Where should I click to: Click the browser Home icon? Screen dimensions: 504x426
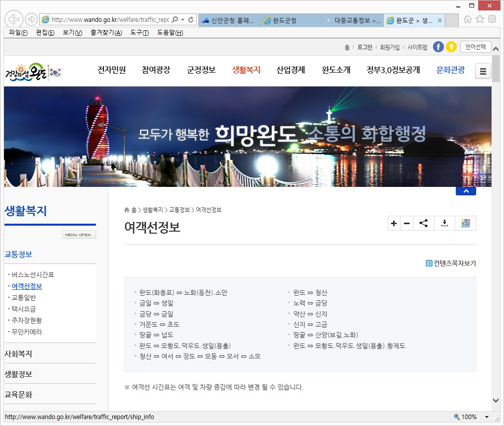[468, 19]
